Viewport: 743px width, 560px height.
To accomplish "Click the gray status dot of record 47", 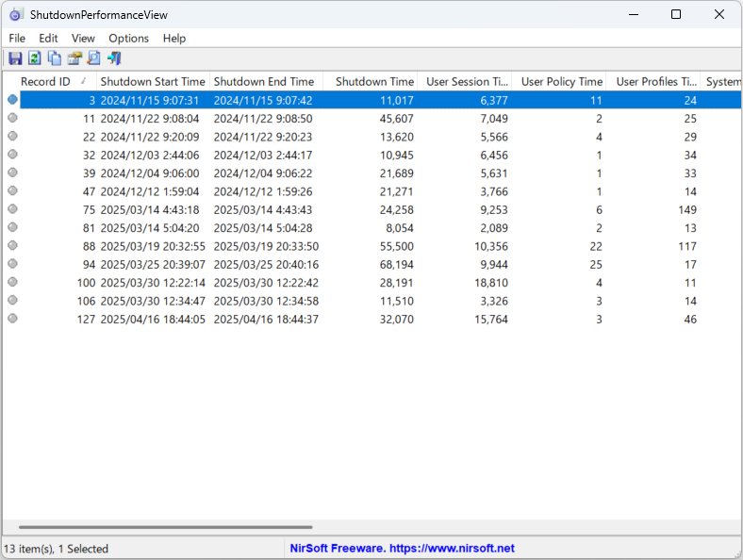I will pyautogui.click(x=13, y=191).
